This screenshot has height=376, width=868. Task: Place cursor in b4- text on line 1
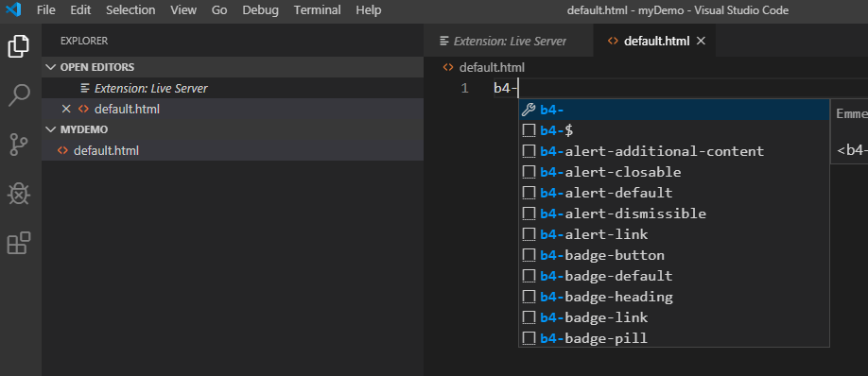point(506,88)
